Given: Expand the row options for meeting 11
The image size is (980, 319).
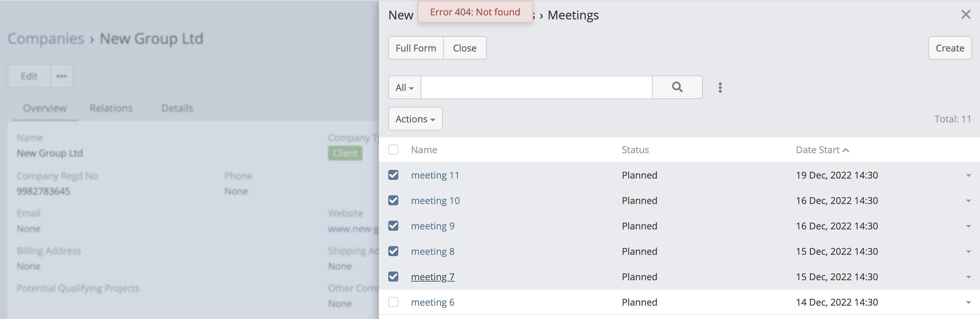Looking at the screenshot, I should coord(968,175).
